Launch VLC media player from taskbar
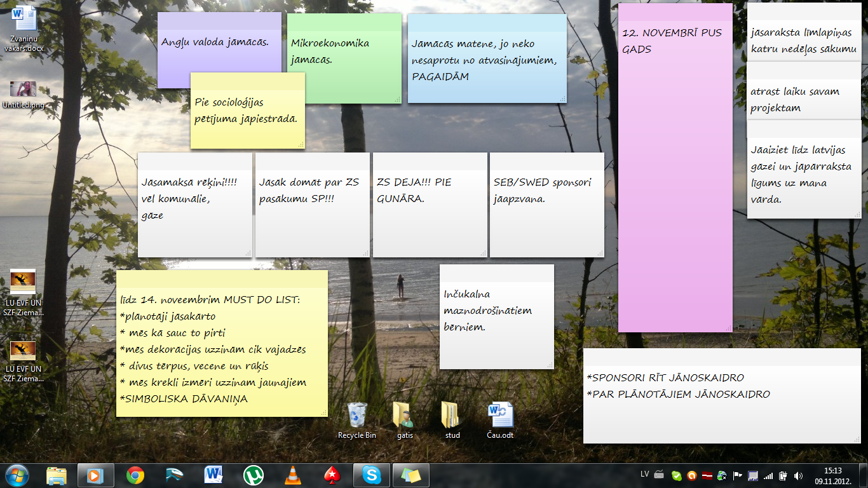 tap(292, 475)
